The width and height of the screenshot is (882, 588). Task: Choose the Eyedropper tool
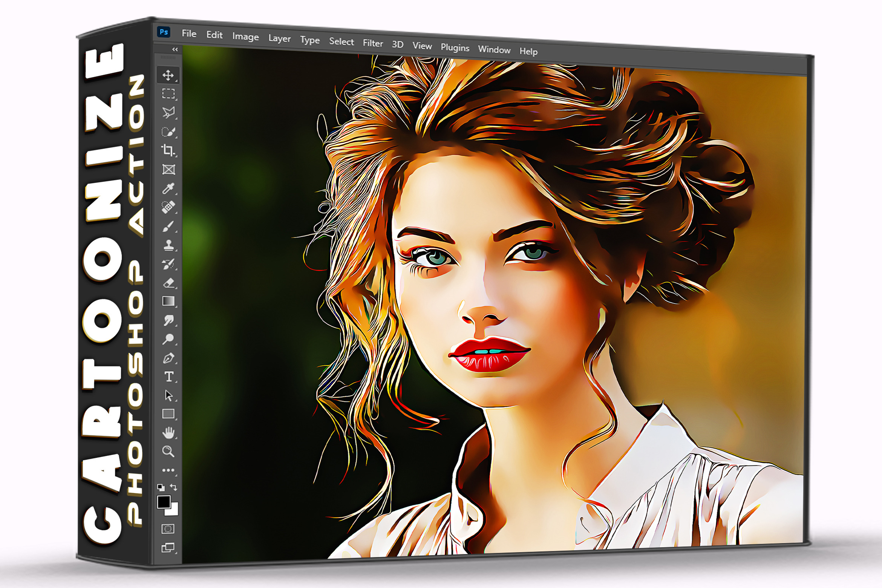click(x=168, y=188)
